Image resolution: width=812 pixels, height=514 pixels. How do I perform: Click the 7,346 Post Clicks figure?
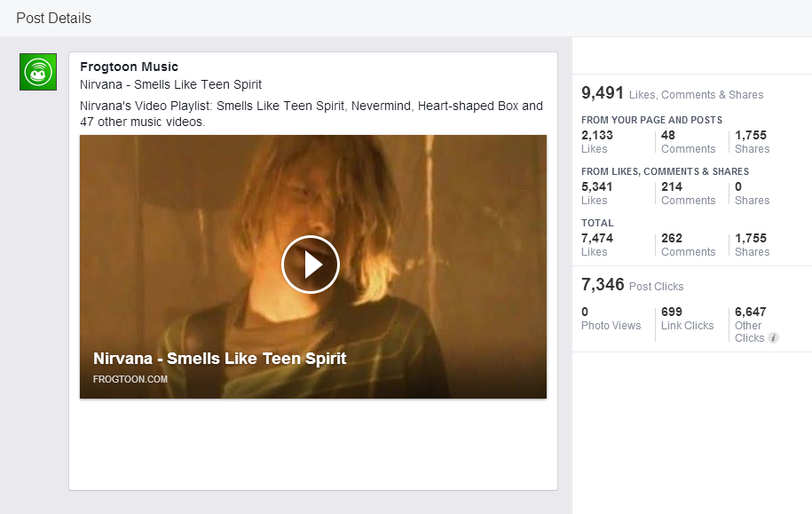(x=603, y=285)
